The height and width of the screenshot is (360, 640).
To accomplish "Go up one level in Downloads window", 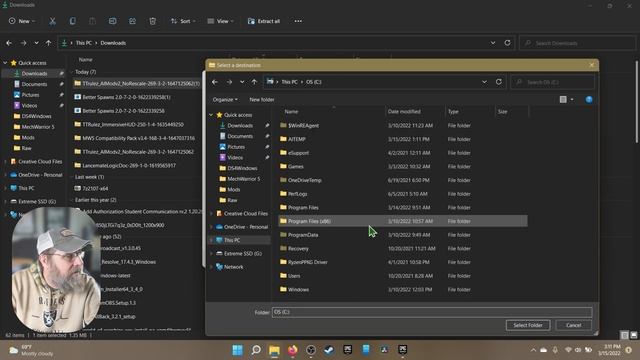I will click(48, 43).
